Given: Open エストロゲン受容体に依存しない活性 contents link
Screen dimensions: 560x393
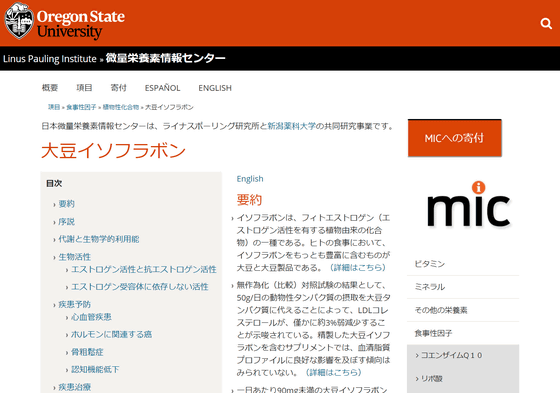Looking at the screenshot, I should (x=140, y=287).
